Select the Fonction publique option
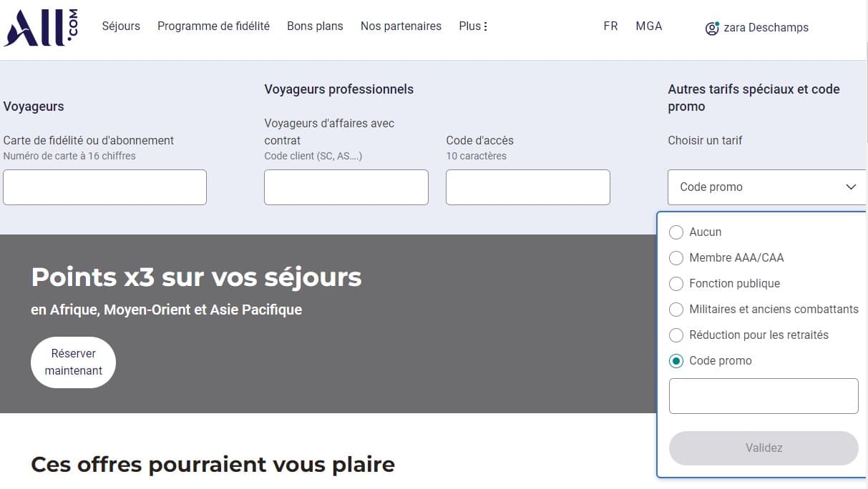The width and height of the screenshot is (868, 489). (676, 283)
